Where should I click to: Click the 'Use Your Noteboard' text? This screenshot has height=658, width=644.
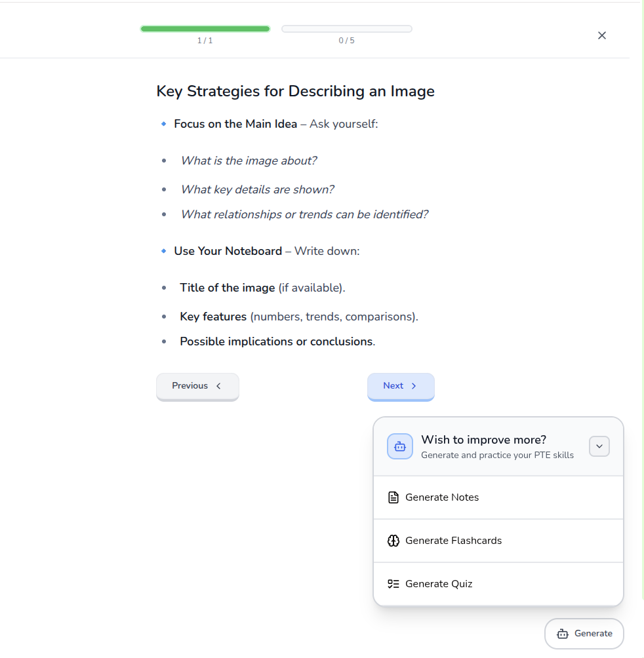pos(228,251)
